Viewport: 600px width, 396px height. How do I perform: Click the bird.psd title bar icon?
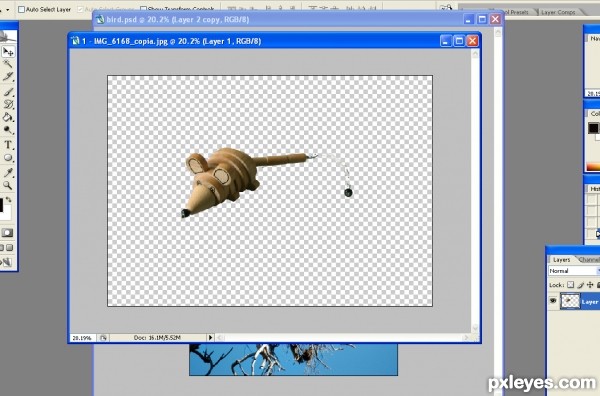coord(100,19)
